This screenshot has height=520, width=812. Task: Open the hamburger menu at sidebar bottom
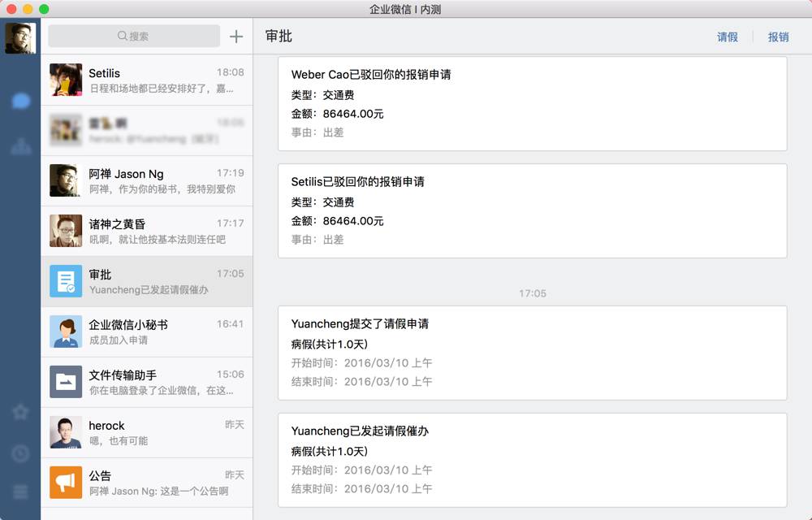(x=21, y=492)
